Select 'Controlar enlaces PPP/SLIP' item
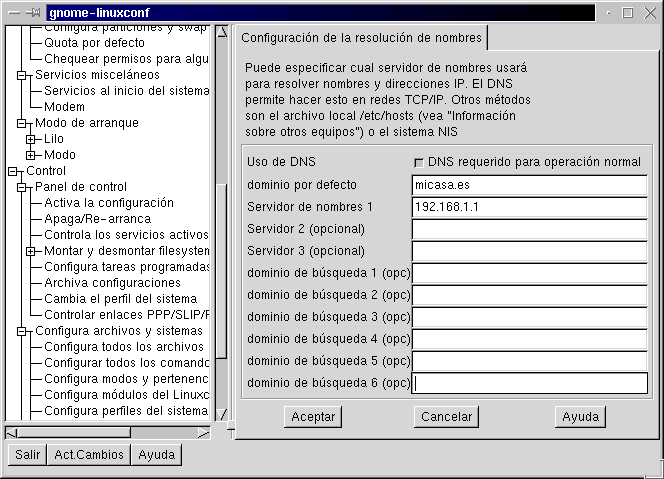664x479 pixels. tap(127, 315)
